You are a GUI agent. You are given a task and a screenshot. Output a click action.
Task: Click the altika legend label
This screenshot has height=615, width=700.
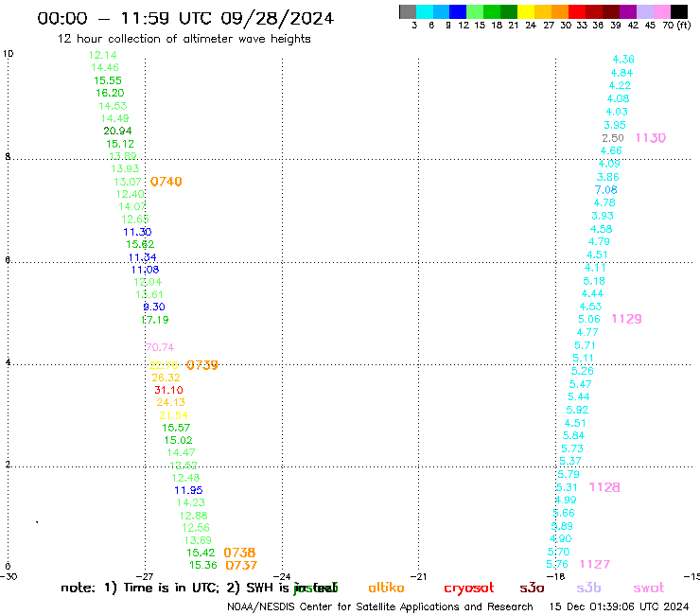coord(386,588)
